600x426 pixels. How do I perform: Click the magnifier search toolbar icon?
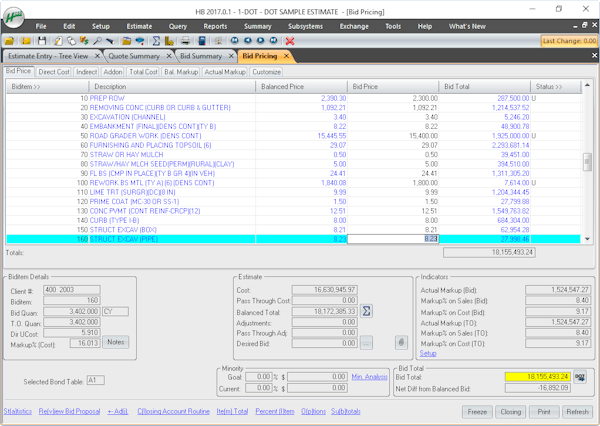97,41
